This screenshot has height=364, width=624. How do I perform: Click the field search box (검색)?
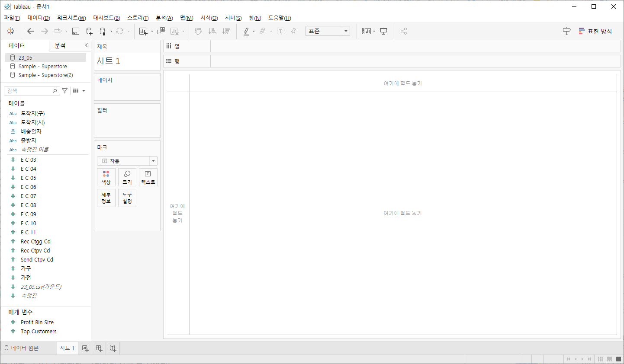point(32,91)
